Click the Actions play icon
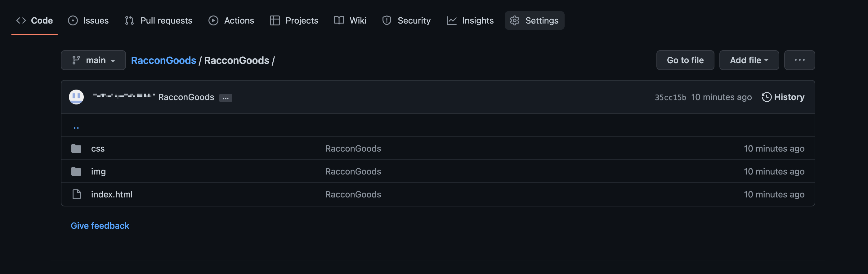Screen dimensions: 868x274 [x=213, y=20]
